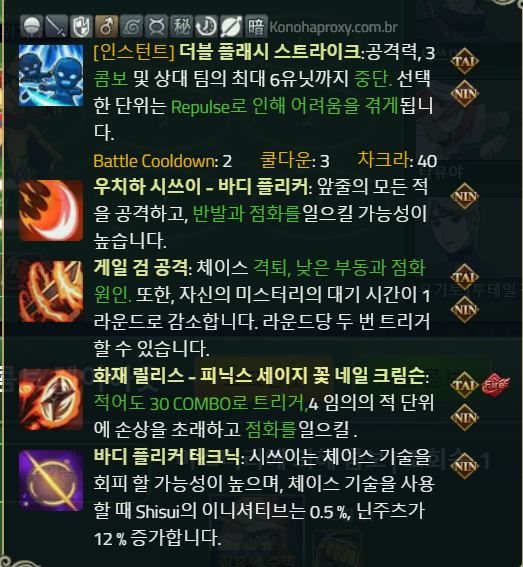This screenshot has height=567, width=523.
Task: Click the male symbol attribute icon
Action: (x=106, y=26)
